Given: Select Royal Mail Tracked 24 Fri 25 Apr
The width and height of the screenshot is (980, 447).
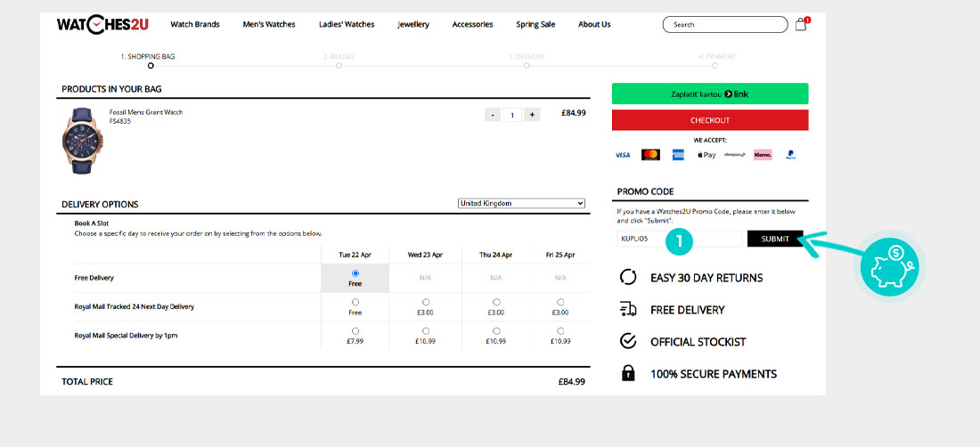Looking at the screenshot, I should point(560,302).
